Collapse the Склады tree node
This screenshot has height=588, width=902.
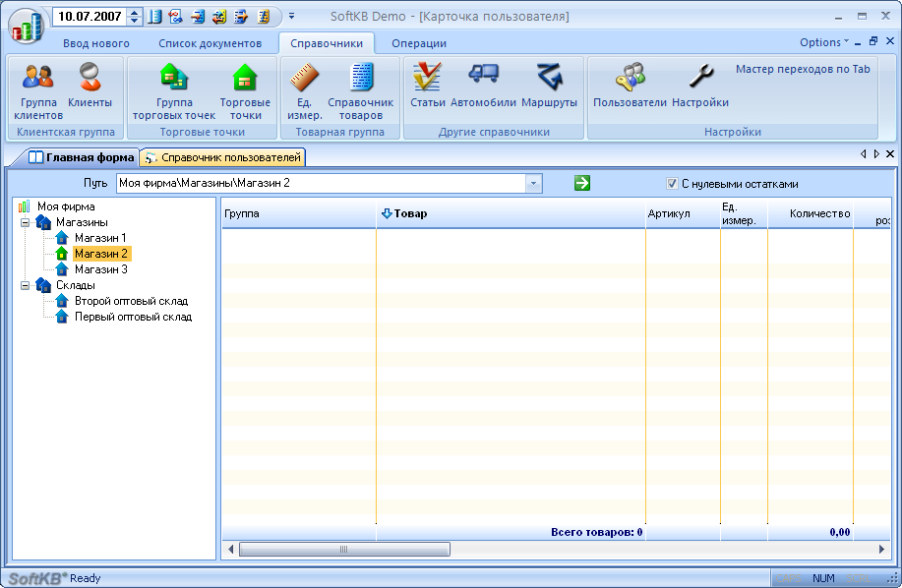click(25, 285)
